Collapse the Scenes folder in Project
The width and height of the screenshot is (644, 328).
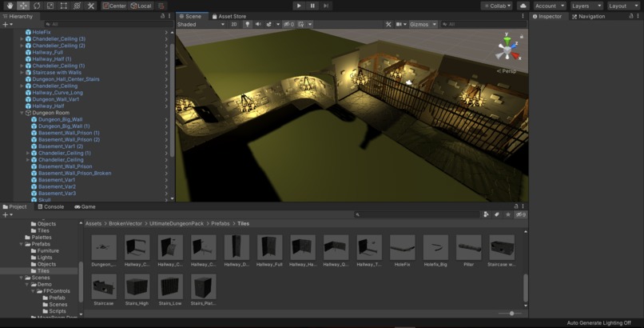pyautogui.click(x=21, y=278)
